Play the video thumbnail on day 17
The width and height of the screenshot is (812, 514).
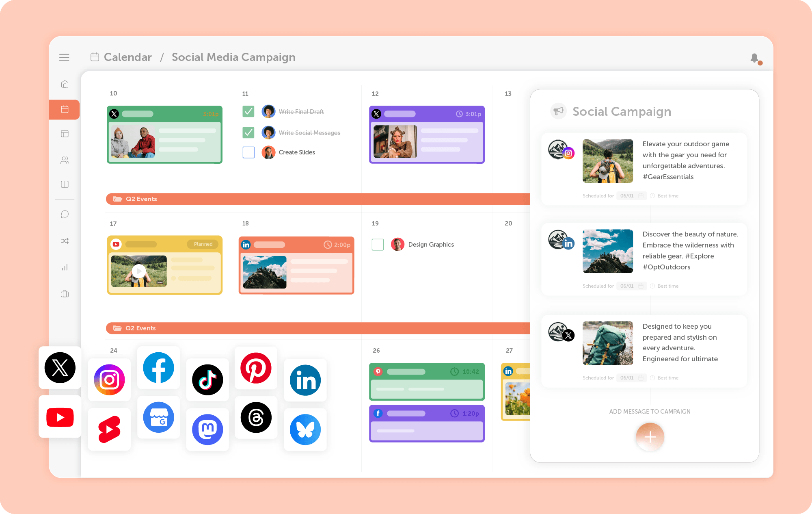click(x=139, y=271)
